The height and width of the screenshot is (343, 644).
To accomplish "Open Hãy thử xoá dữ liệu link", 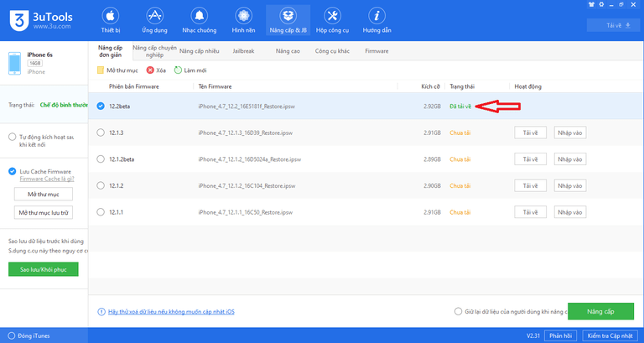I will (171, 312).
